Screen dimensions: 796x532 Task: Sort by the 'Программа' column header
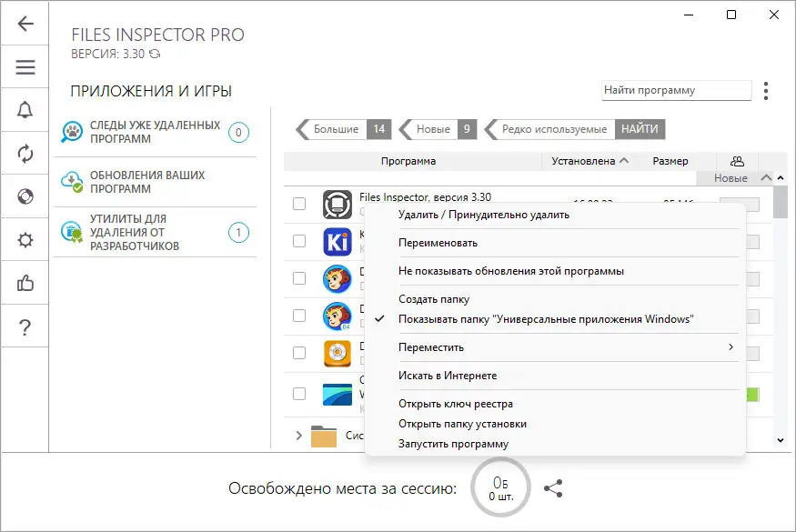pos(408,162)
